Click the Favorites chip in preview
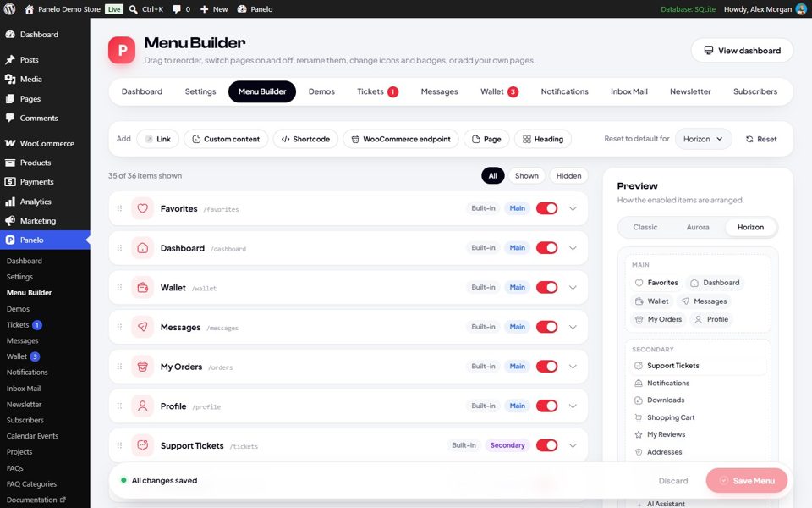This screenshot has width=812, height=508. click(656, 283)
